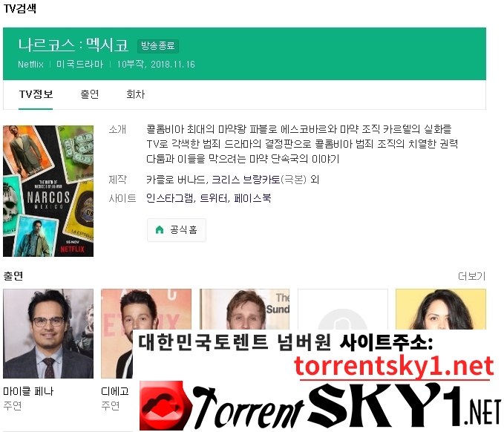
Task: Open the placeholder cast photo without image
Action: tap(343, 309)
